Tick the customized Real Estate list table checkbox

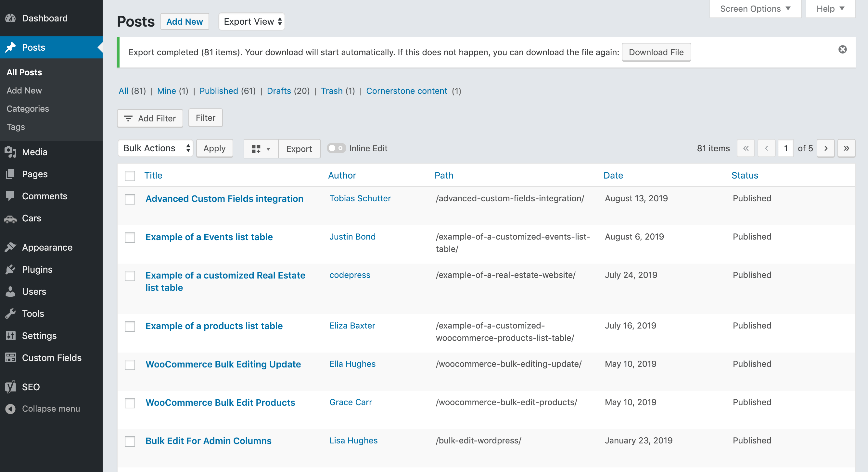(130, 276)
